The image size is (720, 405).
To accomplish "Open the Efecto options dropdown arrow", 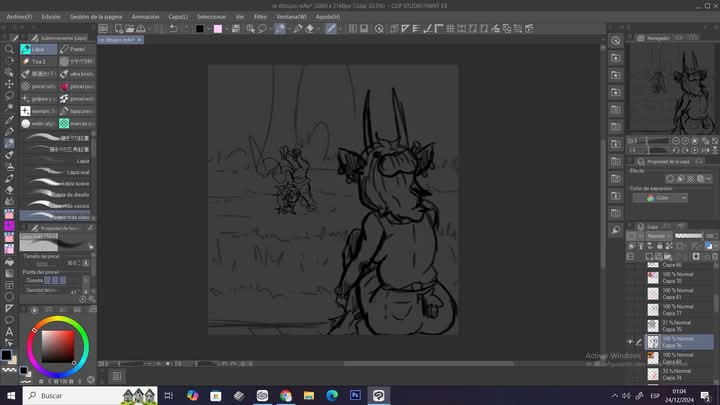I will (x=709, y=179).
